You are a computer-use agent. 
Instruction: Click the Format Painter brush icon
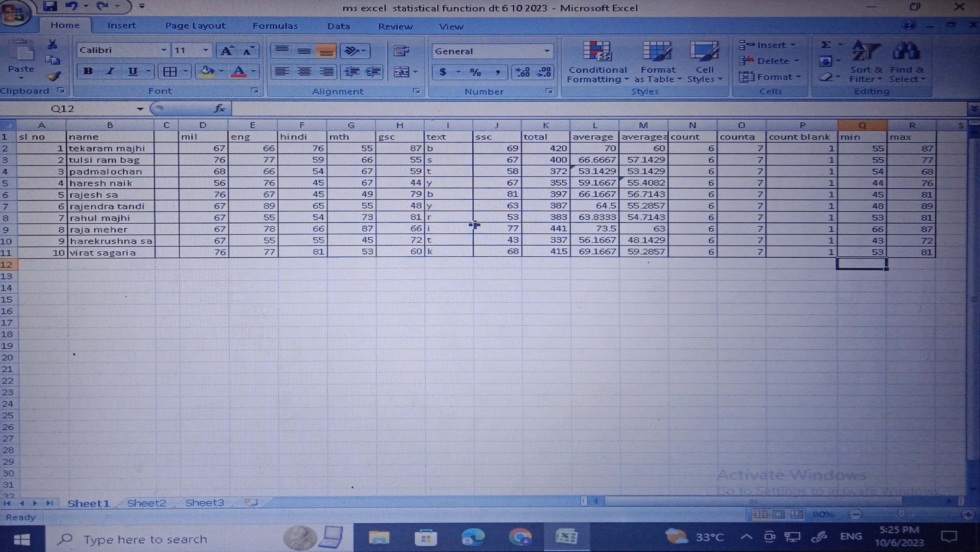(x=54, y=76)
